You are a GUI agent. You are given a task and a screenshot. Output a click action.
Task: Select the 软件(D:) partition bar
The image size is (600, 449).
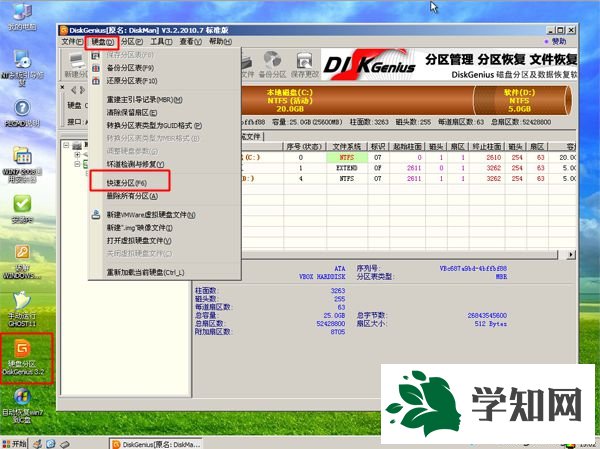[523, 101]
